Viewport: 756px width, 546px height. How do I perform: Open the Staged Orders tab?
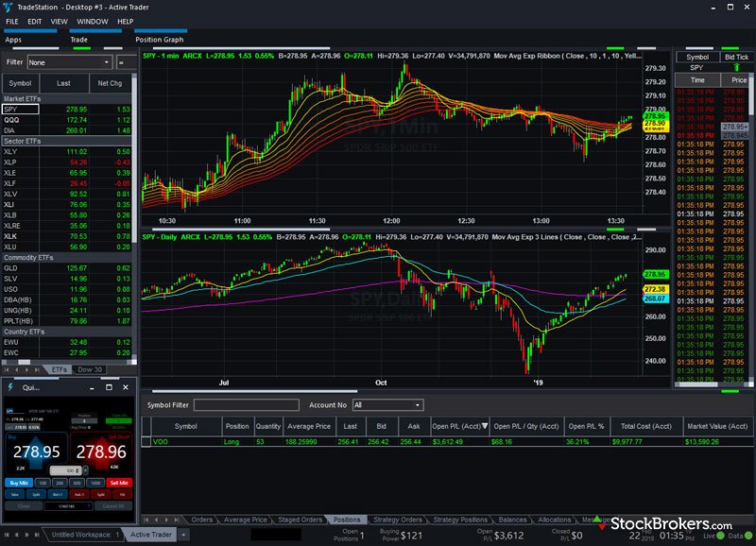click(300, 520)
